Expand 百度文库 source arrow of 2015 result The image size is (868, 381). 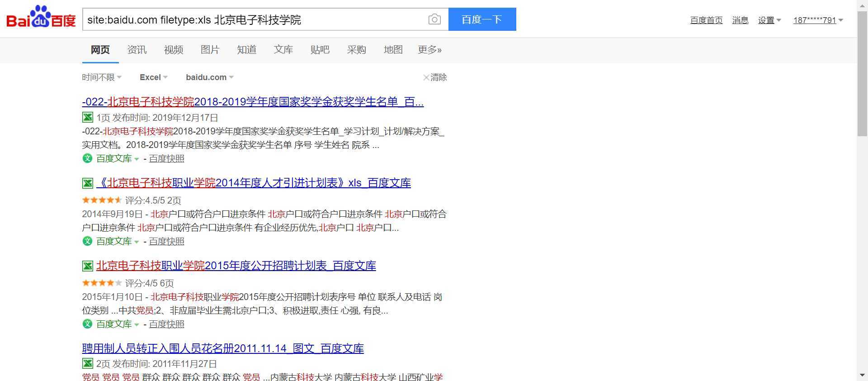(137, 324)
